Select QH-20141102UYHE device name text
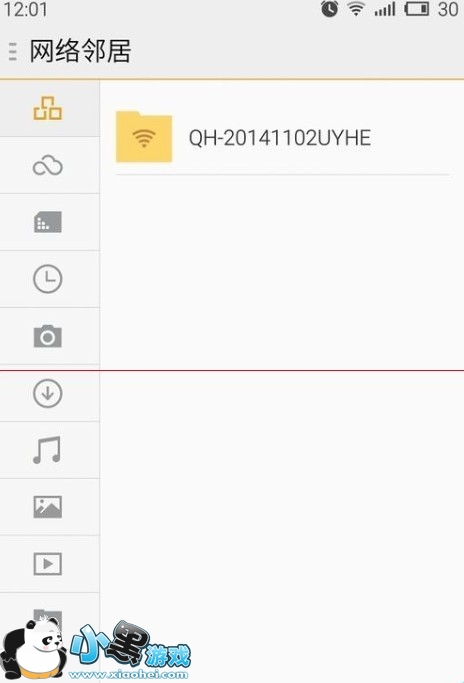The height and width of the screenshot is (683, 464). click(280, 138)
